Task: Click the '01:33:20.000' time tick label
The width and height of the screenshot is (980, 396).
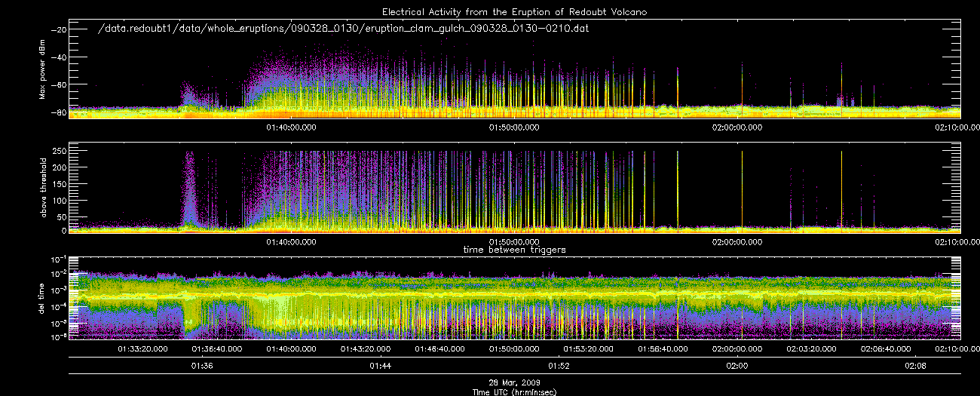Action: 143,349
